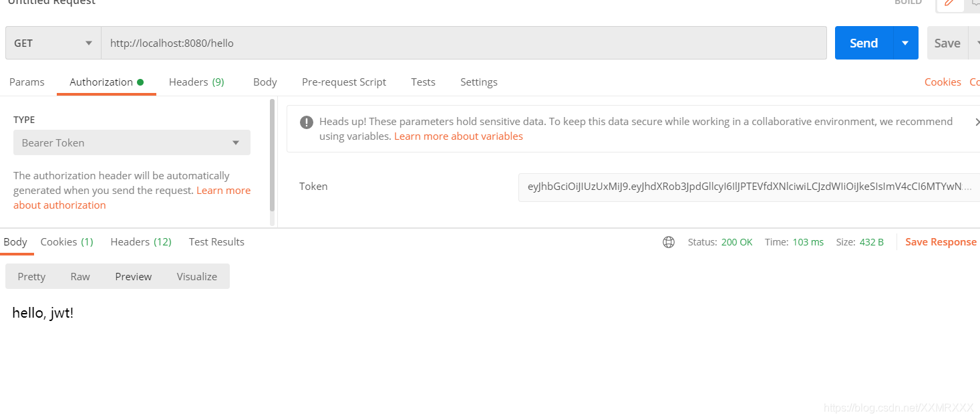Switch to the Tests tab
The height and width of the screenshot is (420, 980).
[x=423, y=82]
